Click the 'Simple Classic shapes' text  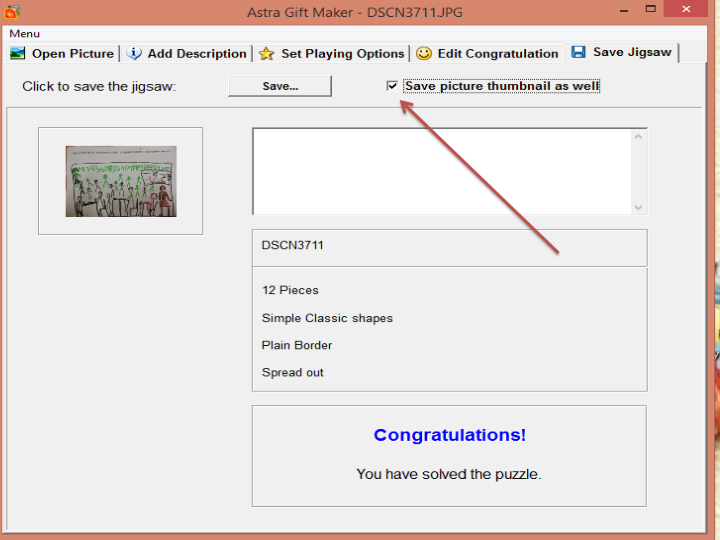click(327, 318)
